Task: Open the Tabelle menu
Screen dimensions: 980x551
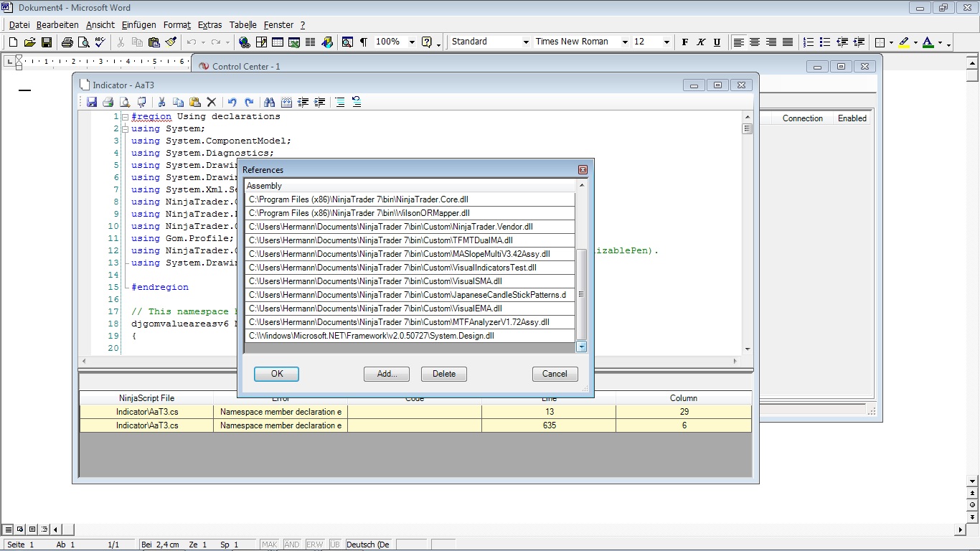Action: click(243, 25)
